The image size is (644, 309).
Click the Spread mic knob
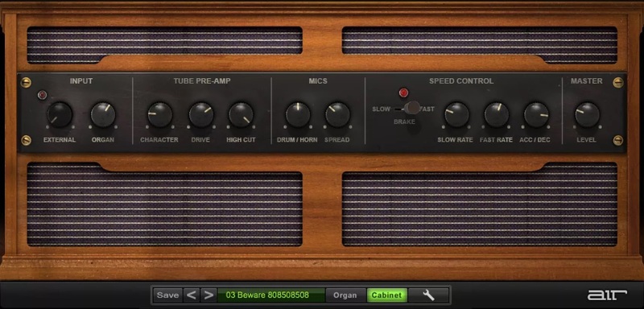click(x=337, y=114)
